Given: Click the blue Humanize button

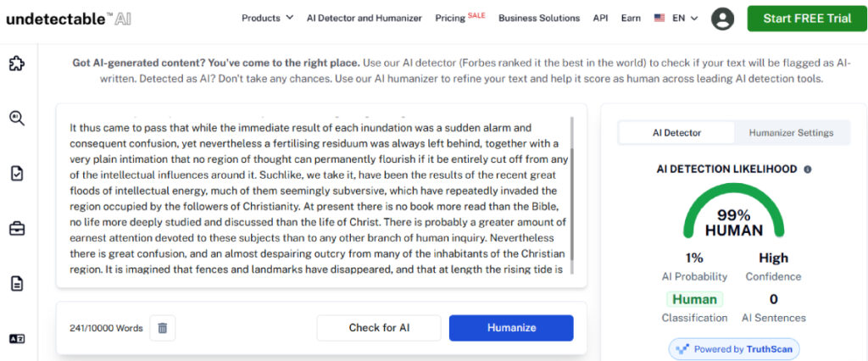Looking at the screenshot, I should tap(511, 328).
